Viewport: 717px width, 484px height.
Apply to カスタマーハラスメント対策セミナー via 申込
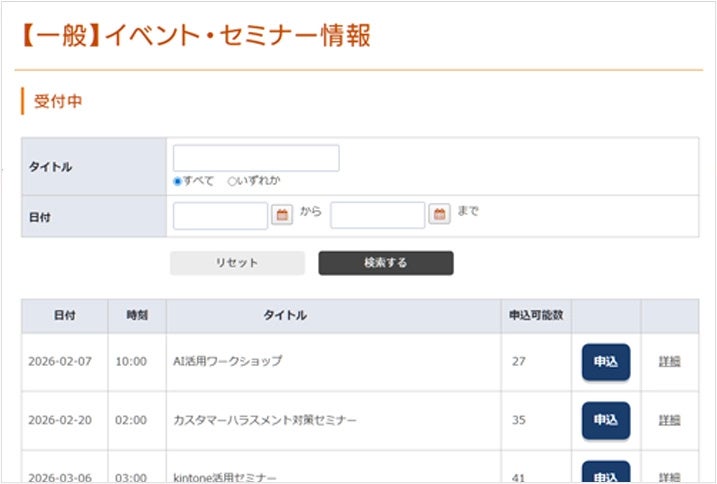pos(606,420)
